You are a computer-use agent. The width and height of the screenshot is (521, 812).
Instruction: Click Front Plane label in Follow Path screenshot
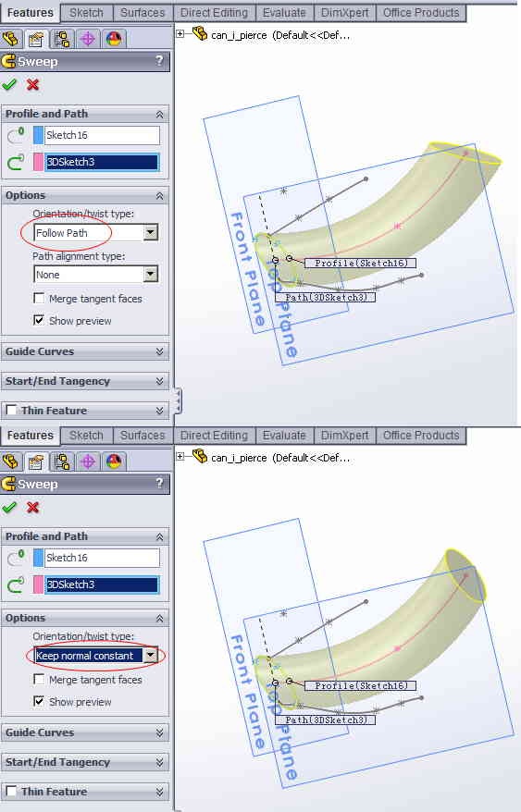click(246, 268)
